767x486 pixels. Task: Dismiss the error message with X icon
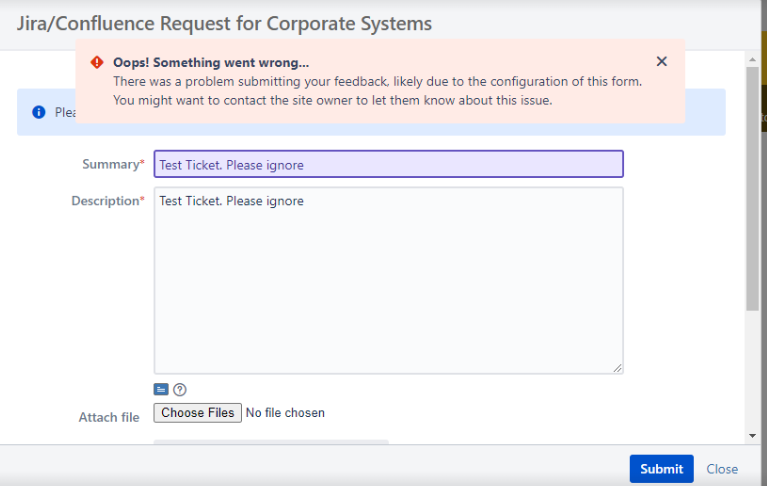tap(661, 62)
